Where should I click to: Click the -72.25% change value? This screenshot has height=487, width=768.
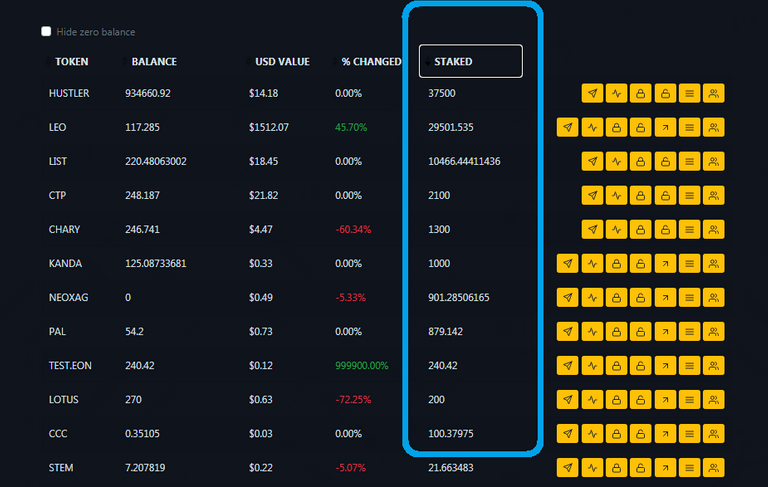353,400
